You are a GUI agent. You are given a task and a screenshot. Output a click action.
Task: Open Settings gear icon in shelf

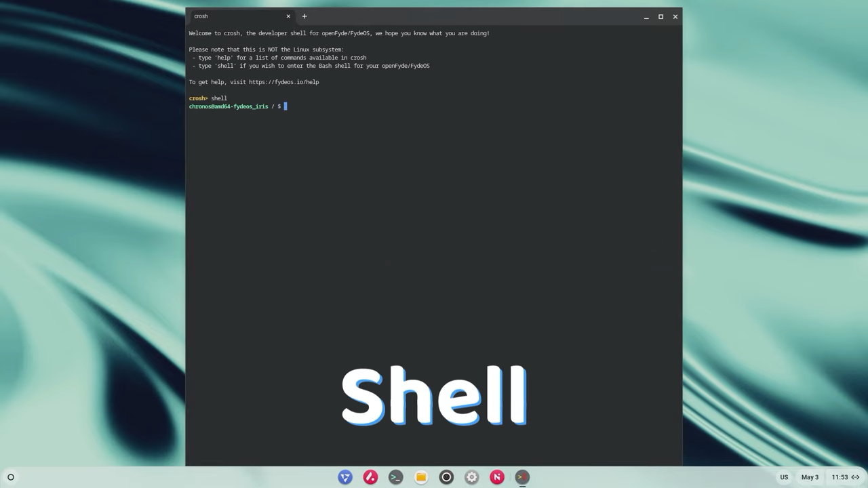(472, 477)
